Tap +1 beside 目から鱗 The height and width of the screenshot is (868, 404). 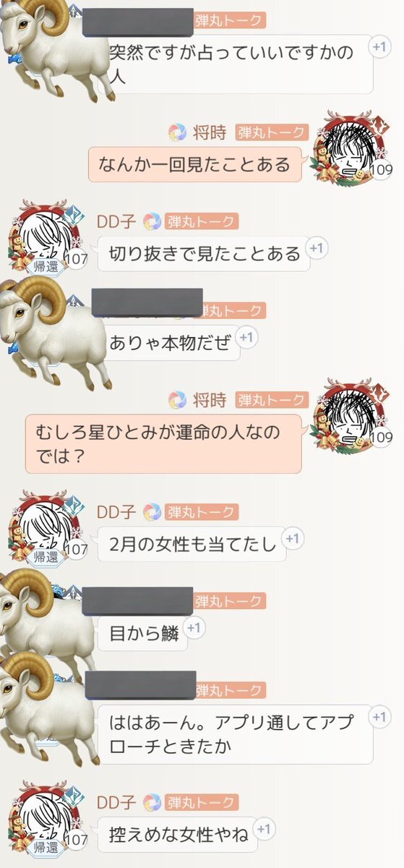point(193,629)
